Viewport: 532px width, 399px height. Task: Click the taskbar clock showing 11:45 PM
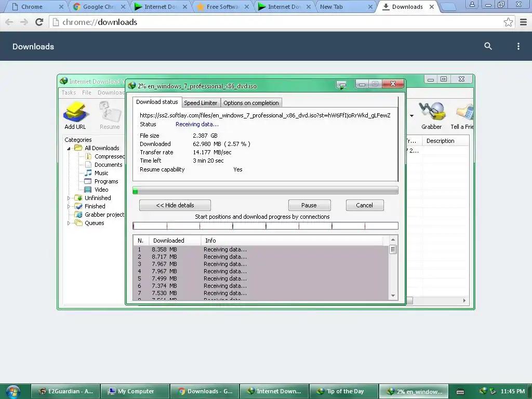click(x=513, y=391)
